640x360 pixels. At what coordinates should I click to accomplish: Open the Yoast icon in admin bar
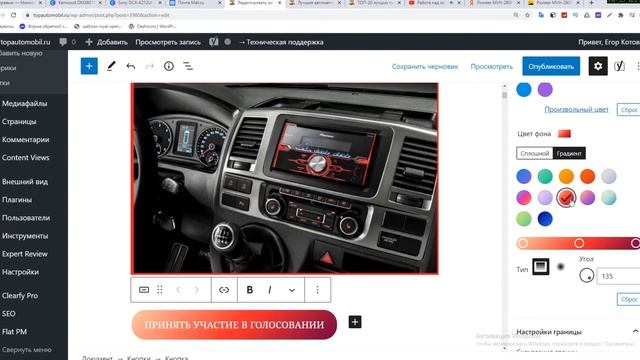214,42
